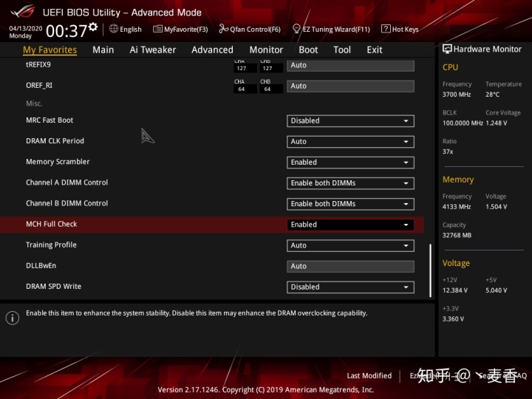Go to Ai Tweaker tab
Image resolution: width=532 pixels, height=399 pixels.
(153, 50)
